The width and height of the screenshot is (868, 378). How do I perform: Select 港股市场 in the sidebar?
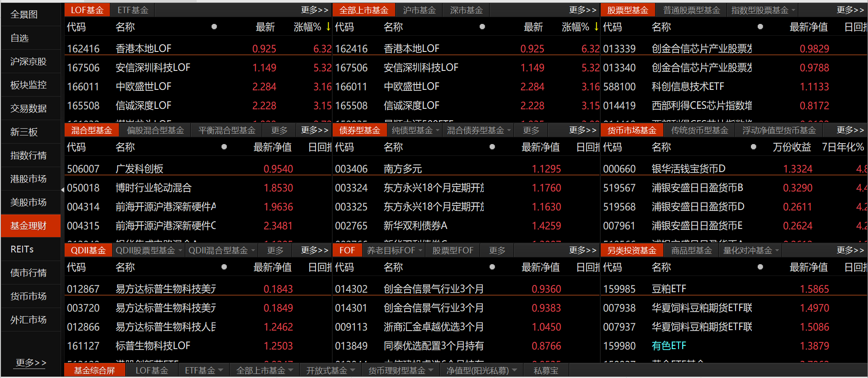click(x=31, y=179)
